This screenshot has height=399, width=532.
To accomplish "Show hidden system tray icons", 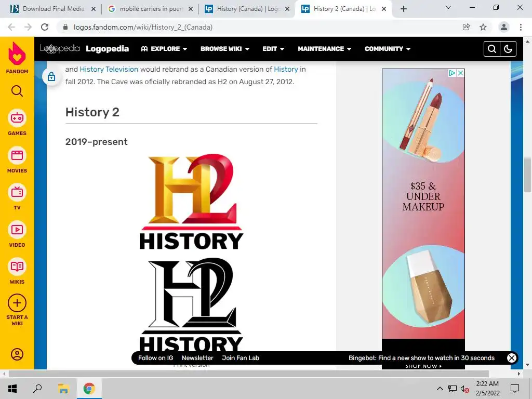I will (x=440, y=389).
